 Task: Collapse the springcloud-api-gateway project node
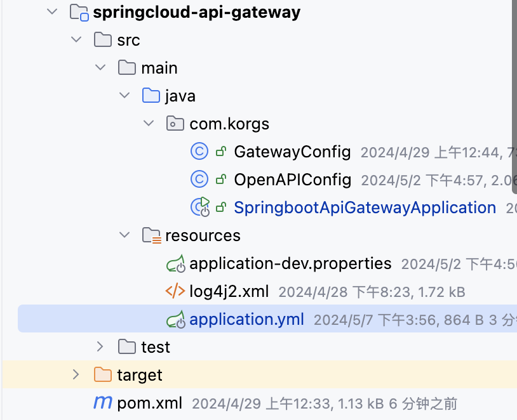pyautogui.click(x=52, y=11)
